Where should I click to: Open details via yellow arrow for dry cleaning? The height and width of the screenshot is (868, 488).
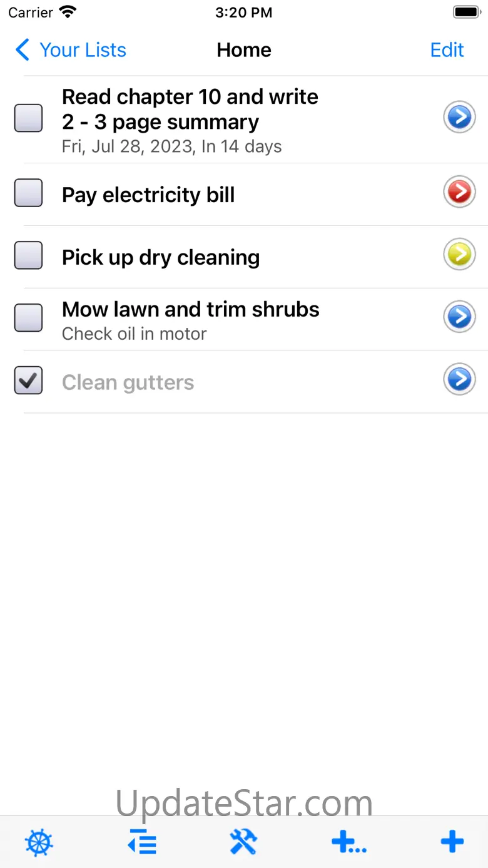coord(460,255)
